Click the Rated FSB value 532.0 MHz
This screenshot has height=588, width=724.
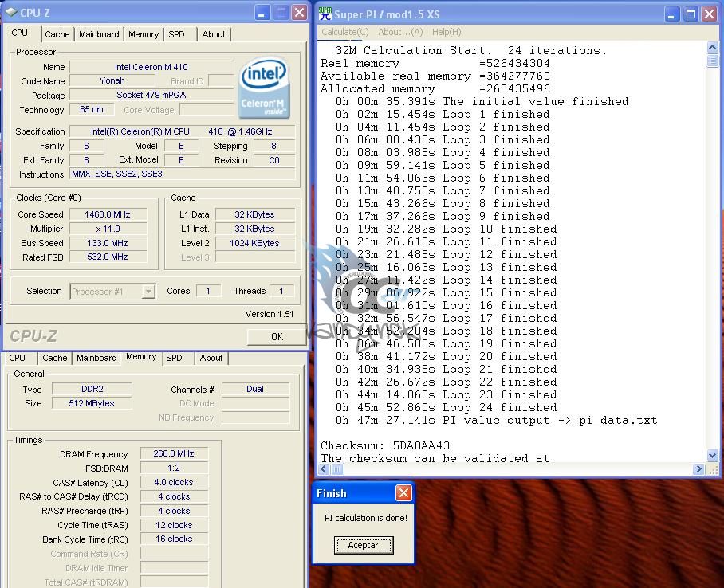[108, 257]
